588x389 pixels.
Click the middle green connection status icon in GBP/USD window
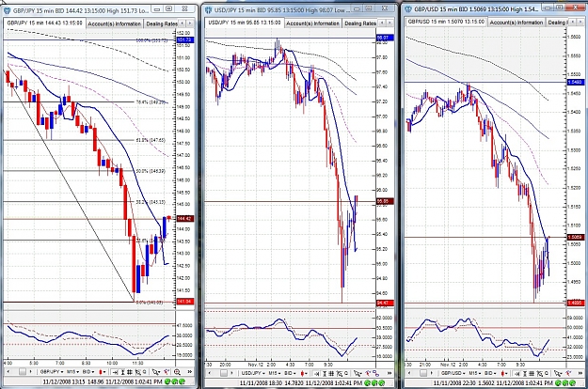[x=565, y=383]
